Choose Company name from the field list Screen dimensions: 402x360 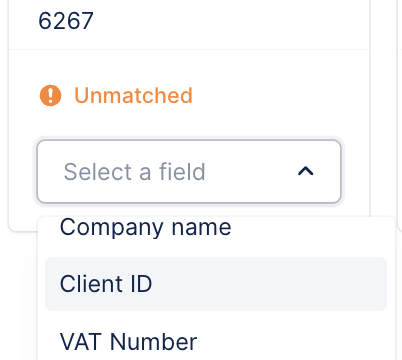(x=216, y=228)
